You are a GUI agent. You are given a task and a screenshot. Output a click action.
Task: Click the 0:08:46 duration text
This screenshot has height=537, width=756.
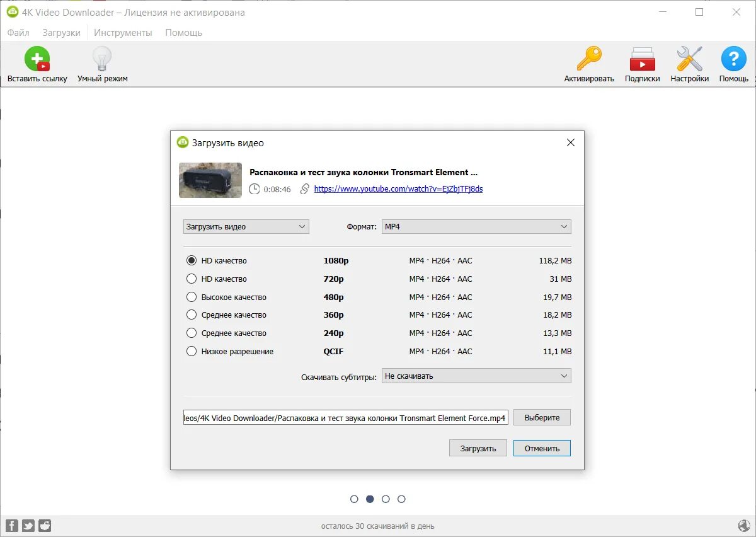277,189
